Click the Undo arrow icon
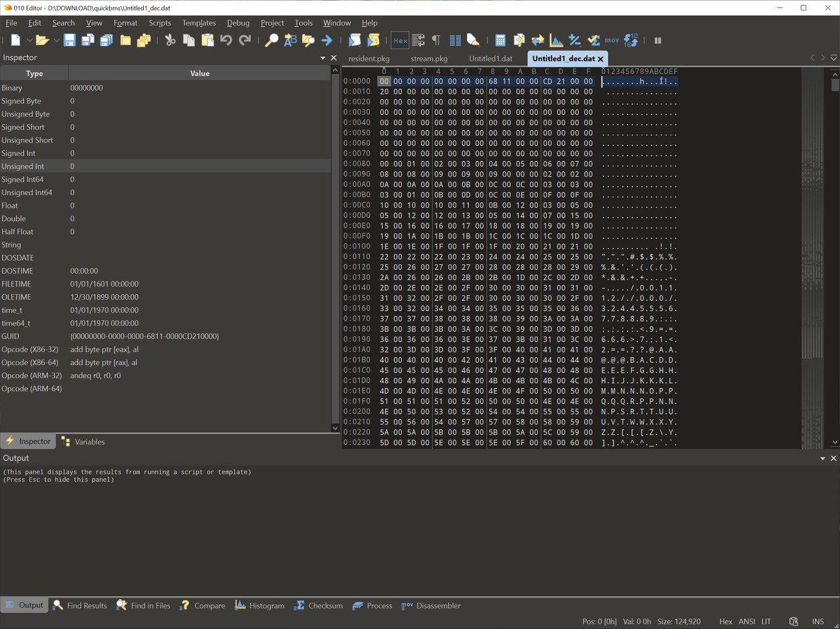Image resolution: width=840 pixels, height=629 pixels. tap(226, 40)
